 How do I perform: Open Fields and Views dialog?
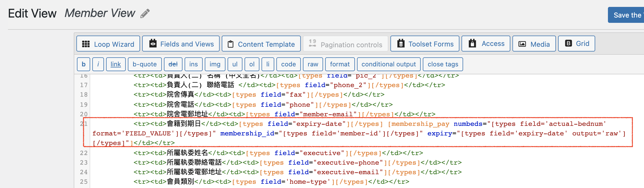181,44
